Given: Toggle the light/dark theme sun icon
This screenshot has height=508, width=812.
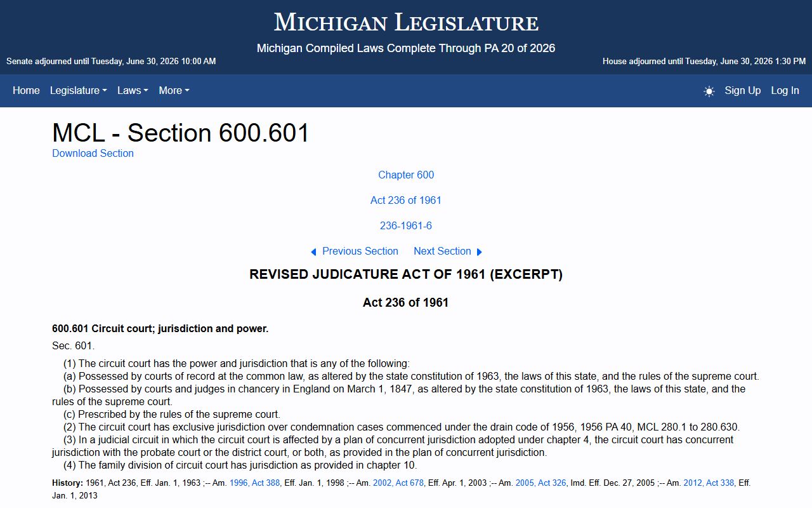Looking at the screenshot, I should (709, 91).
